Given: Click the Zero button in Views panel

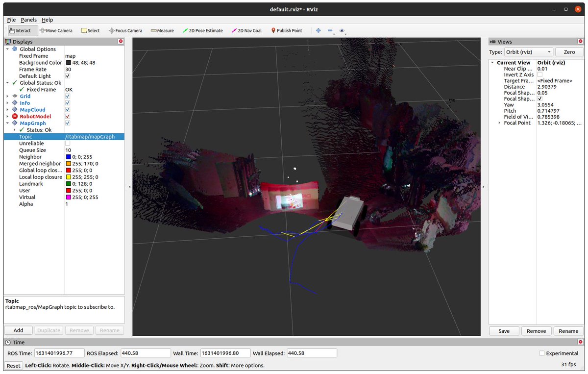Looking at the screenshot, I should tap(569, 51).
